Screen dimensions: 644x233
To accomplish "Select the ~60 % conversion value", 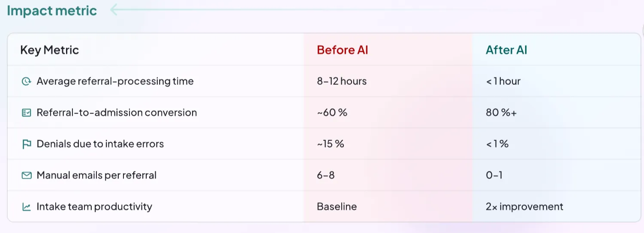I will (x=332, y=113).
